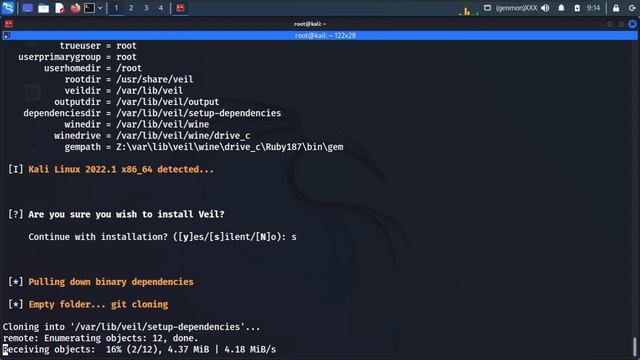Open the logout session icon
This screenshot has height=360, width=640.
[632, 8]
